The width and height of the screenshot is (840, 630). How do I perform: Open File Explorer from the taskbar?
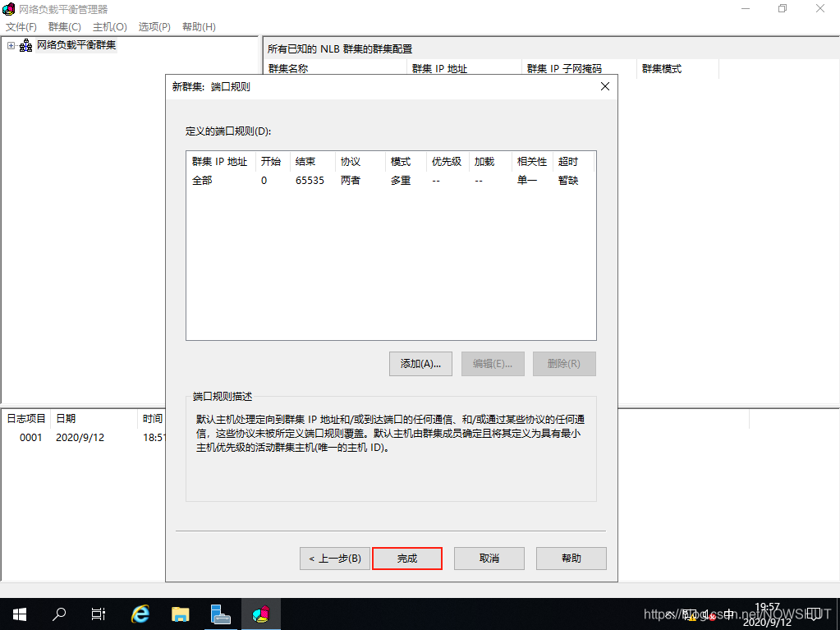pyautogui.click(x=180, y=613)
